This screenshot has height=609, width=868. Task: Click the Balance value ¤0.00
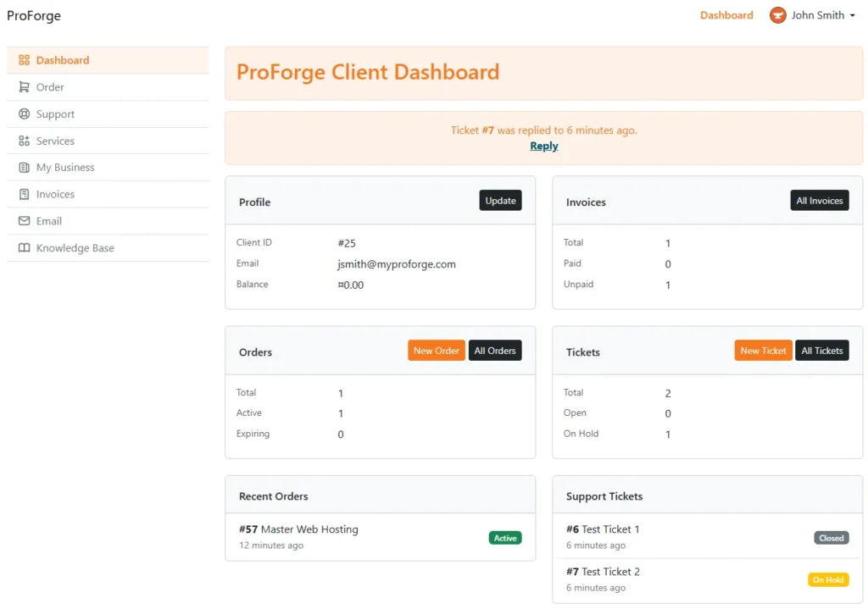(350, 285)
